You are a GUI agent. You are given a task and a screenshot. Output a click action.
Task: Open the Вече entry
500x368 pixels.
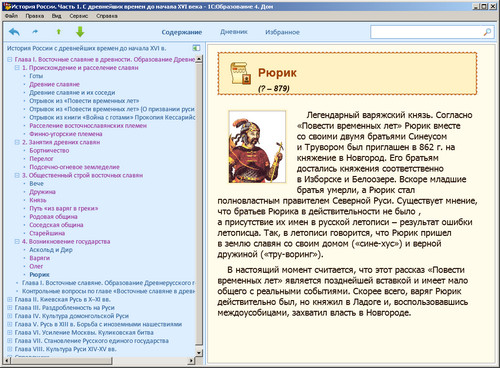36,184
